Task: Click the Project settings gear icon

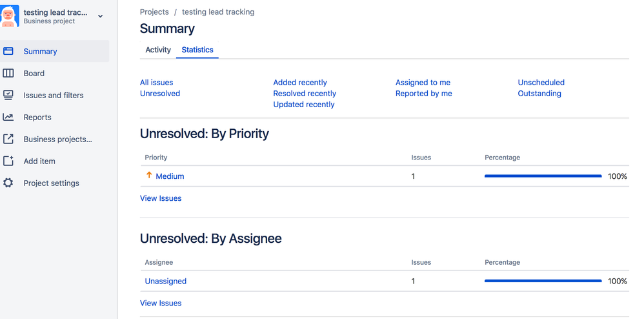Action: click(8, 183)
